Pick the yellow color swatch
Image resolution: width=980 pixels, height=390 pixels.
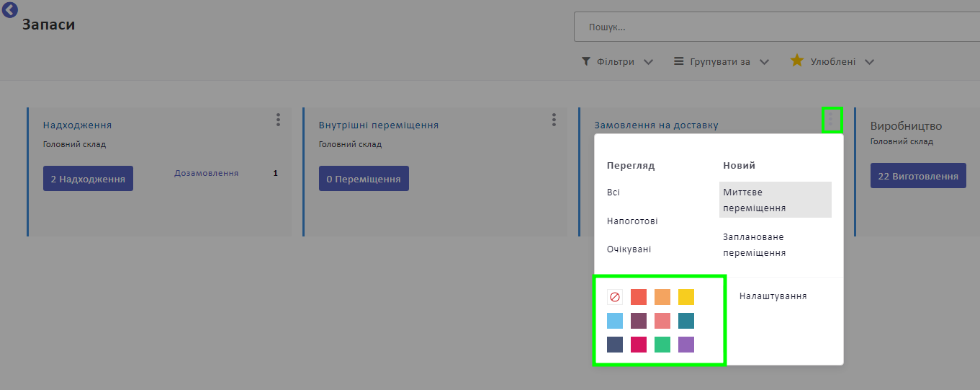(686, 297)
